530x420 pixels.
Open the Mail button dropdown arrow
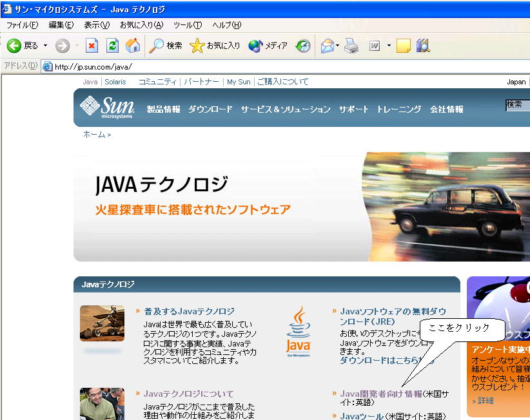click(337, 46)
